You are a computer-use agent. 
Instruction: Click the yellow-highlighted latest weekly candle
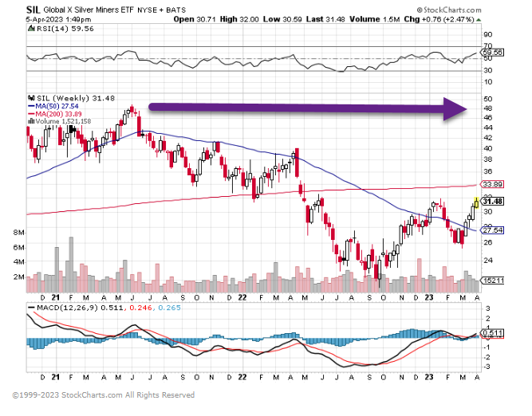point(477,202)
